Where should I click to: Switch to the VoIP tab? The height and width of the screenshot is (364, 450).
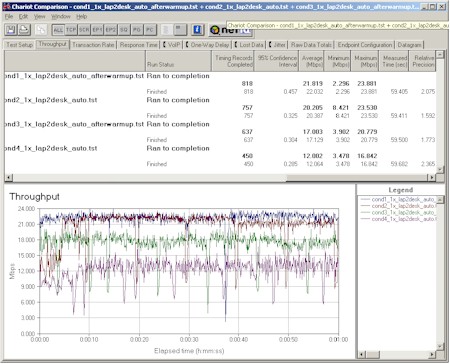coord(171,45)
